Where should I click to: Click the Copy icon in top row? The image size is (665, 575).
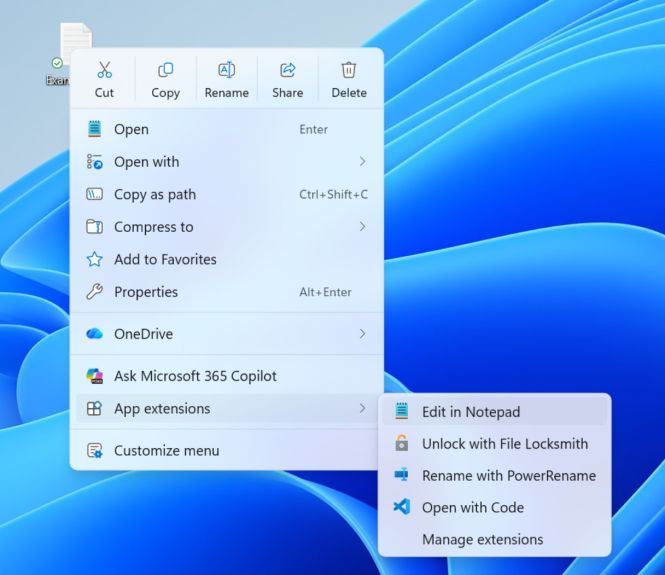pos(165,70)
